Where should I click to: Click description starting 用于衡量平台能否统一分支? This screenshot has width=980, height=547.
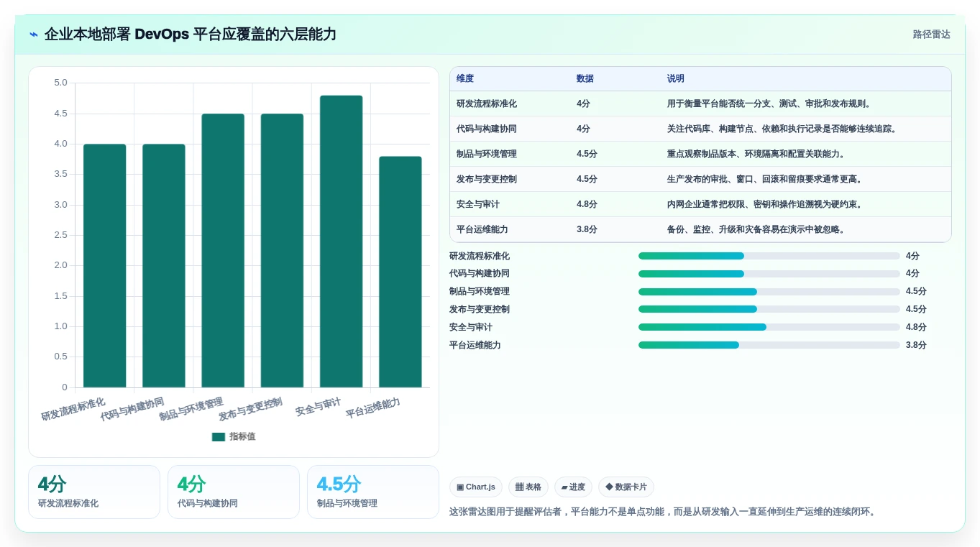[x=770, y=104]
